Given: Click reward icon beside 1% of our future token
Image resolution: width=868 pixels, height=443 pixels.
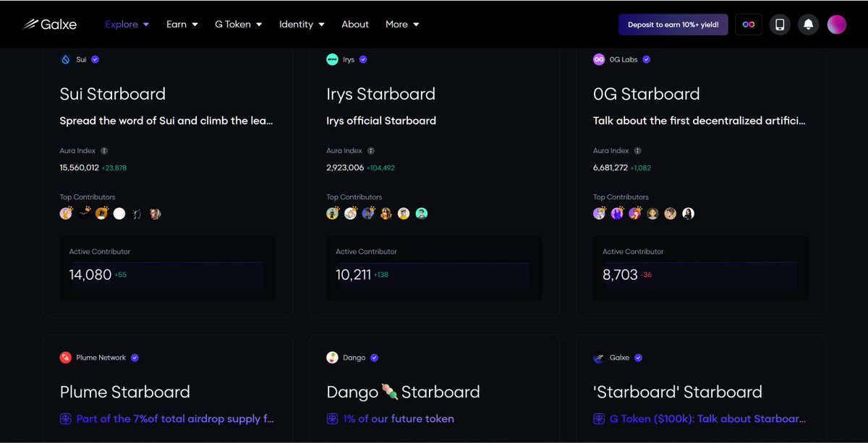Looking at the screenshot, I should point(333,418).
